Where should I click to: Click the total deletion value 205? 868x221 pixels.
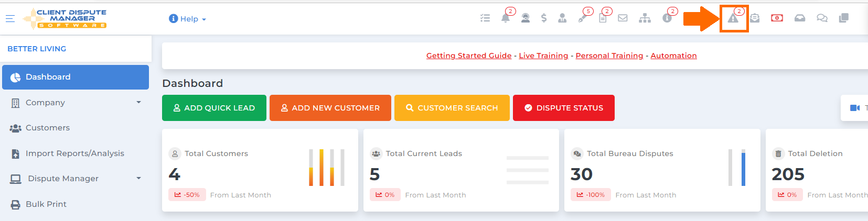(788, 174)
